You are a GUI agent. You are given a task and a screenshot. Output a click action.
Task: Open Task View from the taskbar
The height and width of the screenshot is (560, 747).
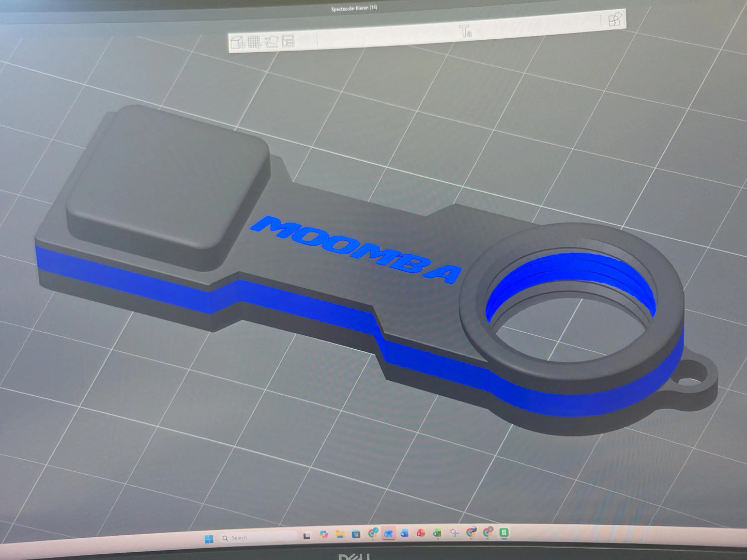click(x=307, y=536)
